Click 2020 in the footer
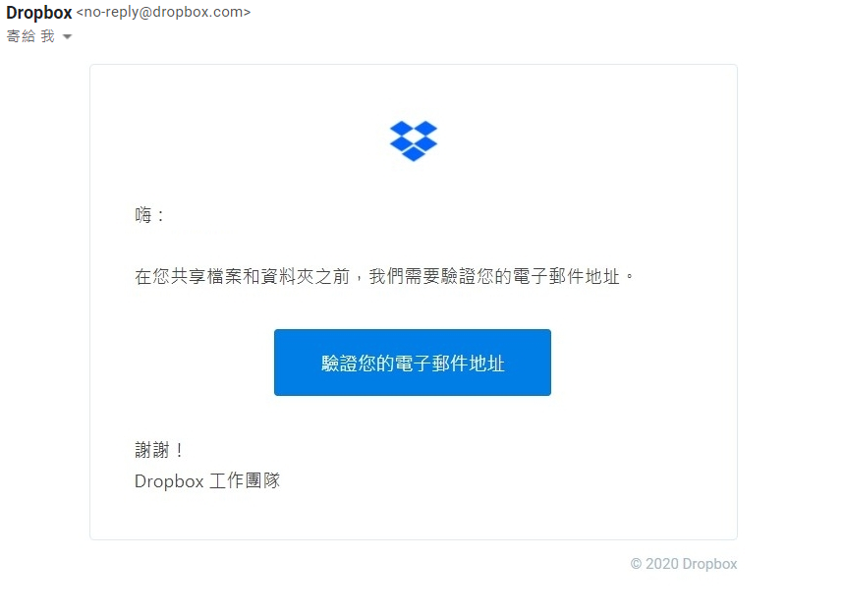This screenshot has width=844, height=616. tap(662, 564)
